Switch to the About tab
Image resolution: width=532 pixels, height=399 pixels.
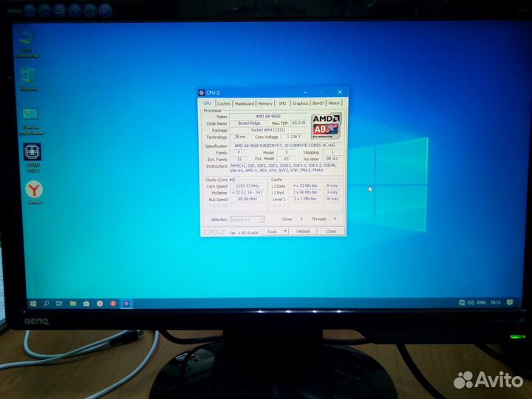[x=334, y=103]
